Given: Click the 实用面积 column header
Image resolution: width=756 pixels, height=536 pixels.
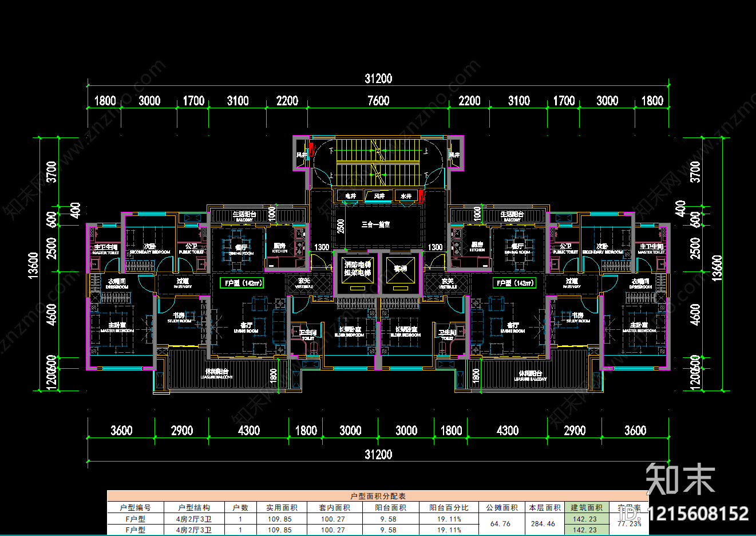Looking at the screenshot, I should (282, 507).
